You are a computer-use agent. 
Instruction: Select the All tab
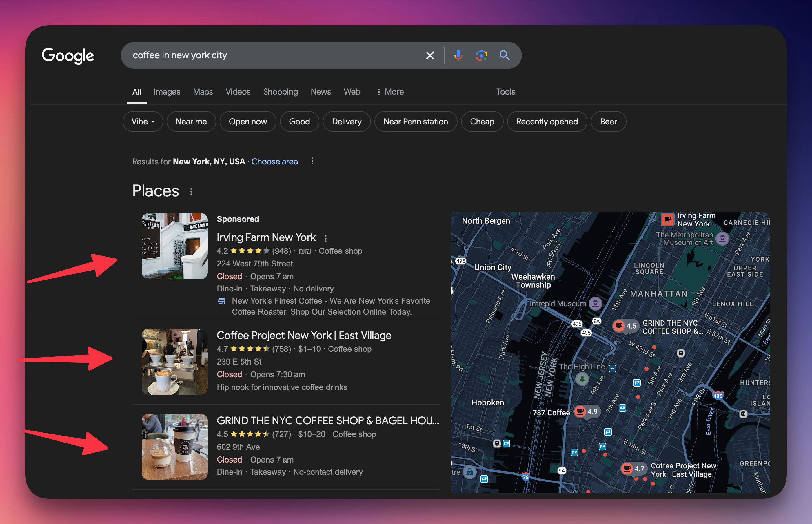coord(137,92)
